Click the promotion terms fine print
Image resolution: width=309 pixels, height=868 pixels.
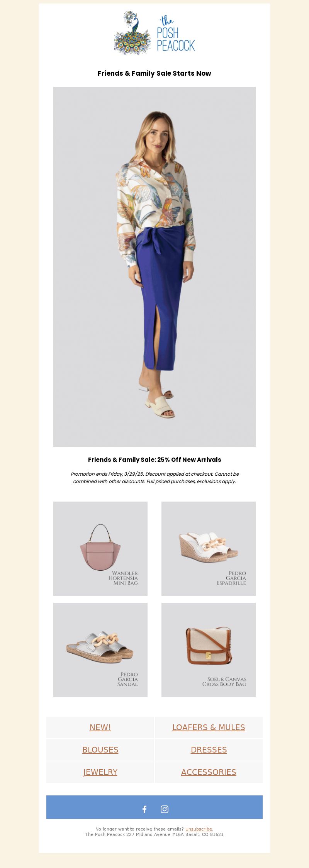pyautogui.click(x=154, y=478)
